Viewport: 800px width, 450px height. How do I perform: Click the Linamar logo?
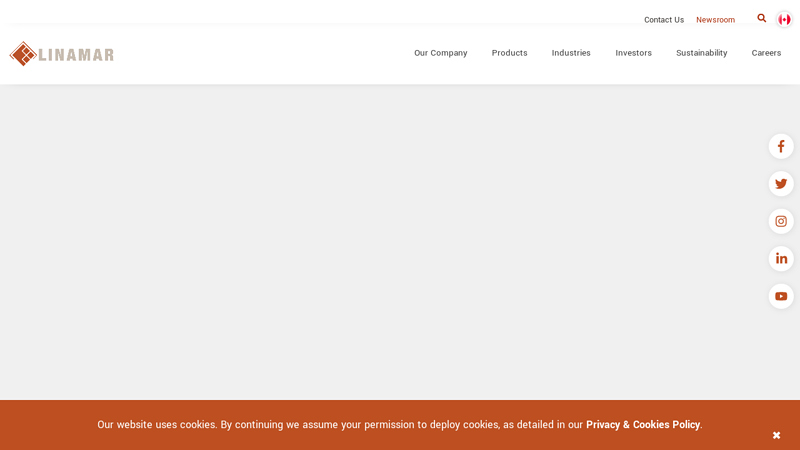tap(62, 54)
